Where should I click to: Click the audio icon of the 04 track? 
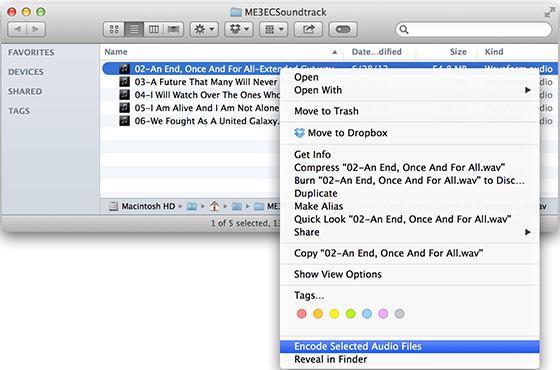click(x=124, y=95)
